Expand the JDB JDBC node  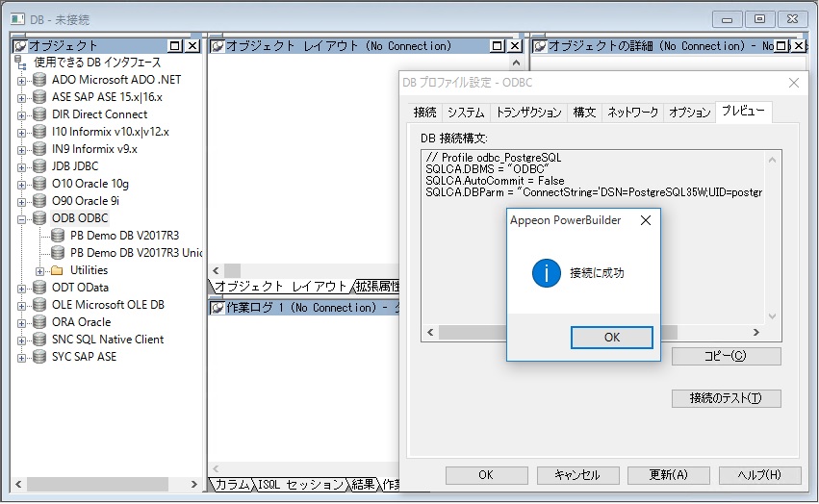pos(21,167)
